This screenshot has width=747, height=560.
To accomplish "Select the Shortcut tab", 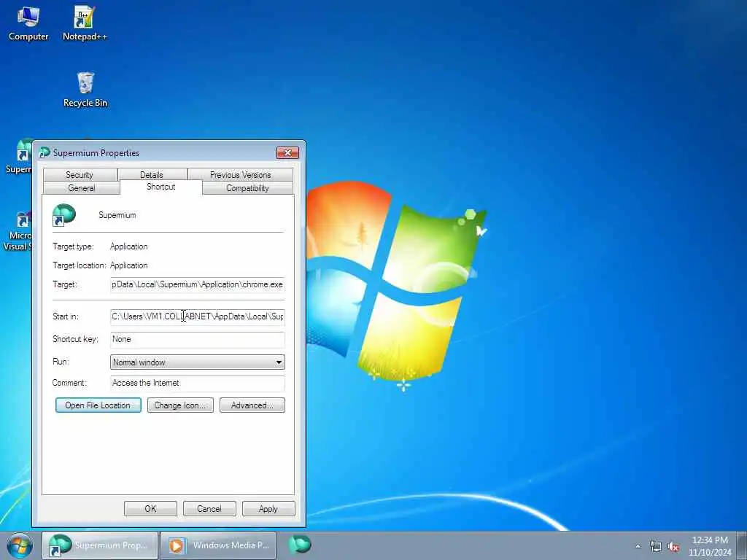I will click(161, 187).
